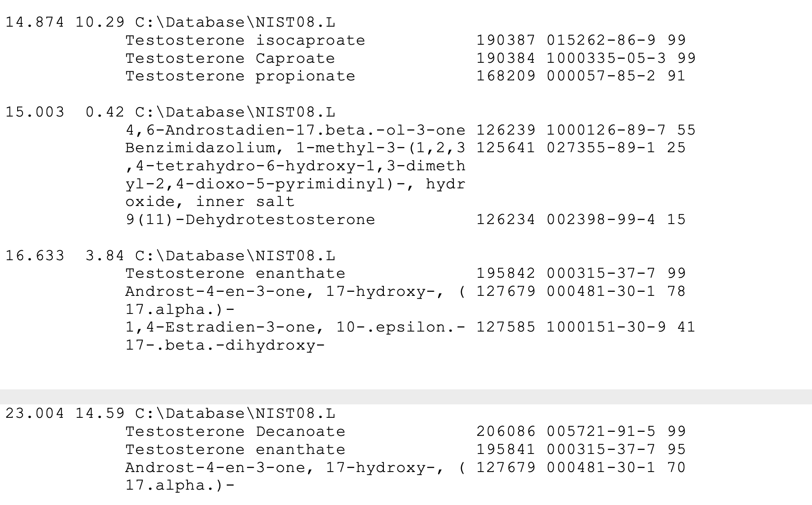The width and height of the screenshot is (812, 505).
Task: Click library reference number 206086
Action: [x=506, y=431]
